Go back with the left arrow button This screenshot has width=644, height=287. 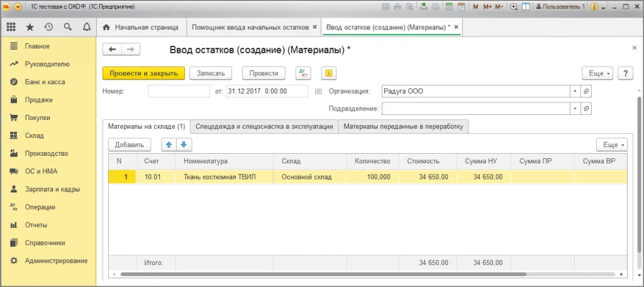(112, 49)
